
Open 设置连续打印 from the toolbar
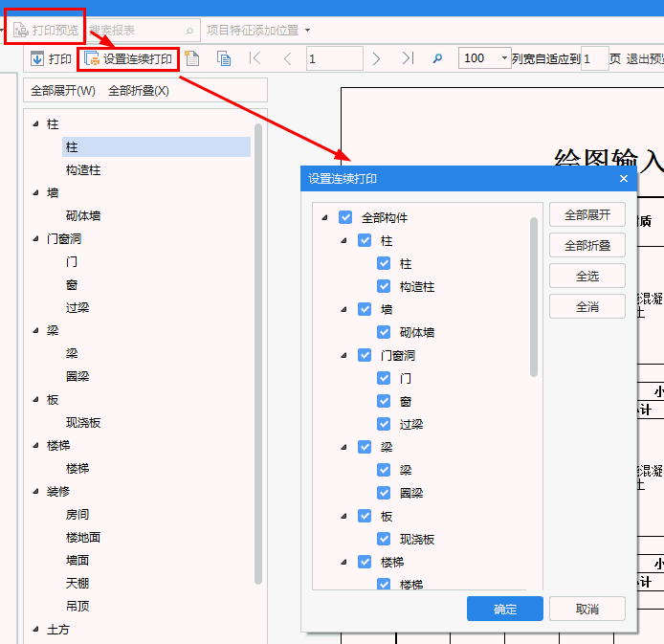pos(128,59)
